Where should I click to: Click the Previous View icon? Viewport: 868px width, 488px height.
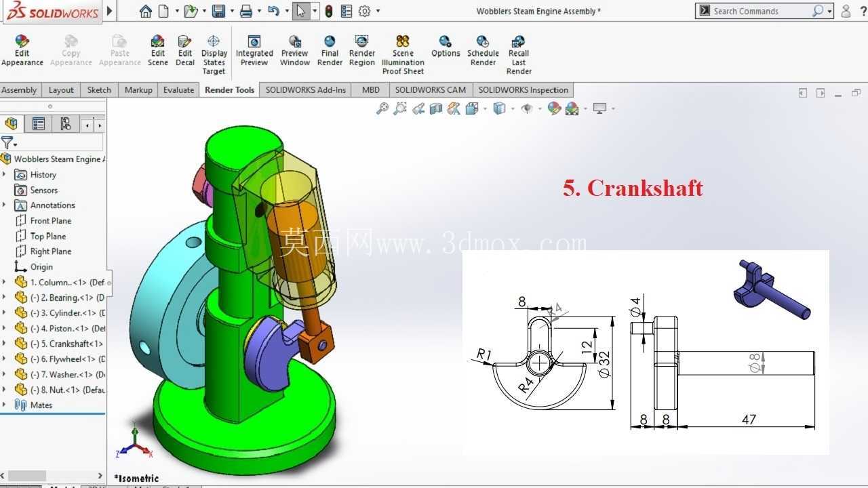pos(418,108)
